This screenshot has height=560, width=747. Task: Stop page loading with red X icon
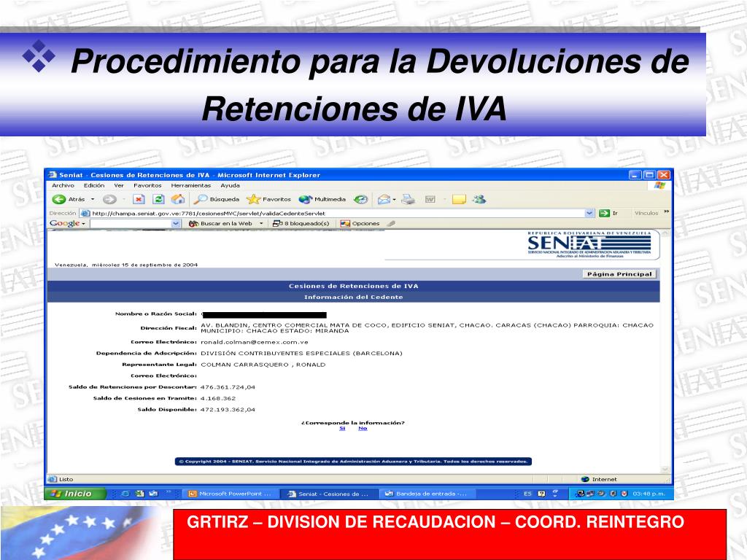pos(139,199)
